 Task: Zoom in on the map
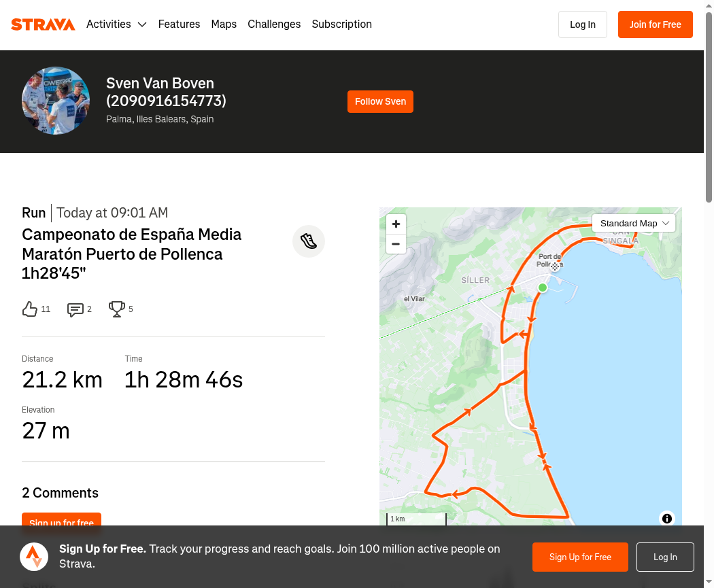point(396,224)
